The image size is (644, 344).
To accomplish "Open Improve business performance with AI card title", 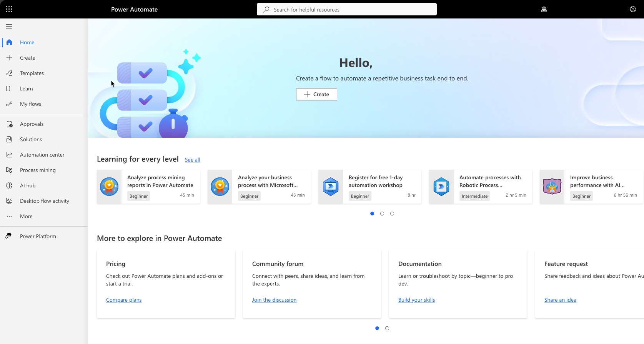I will tap(597, 181).
